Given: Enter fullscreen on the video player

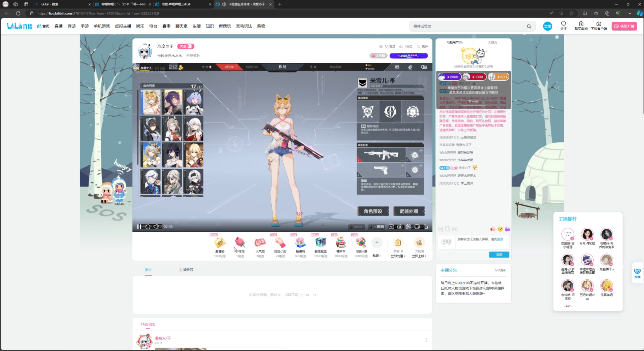Looking at the screenshot, I should click(x=426, y=227).
